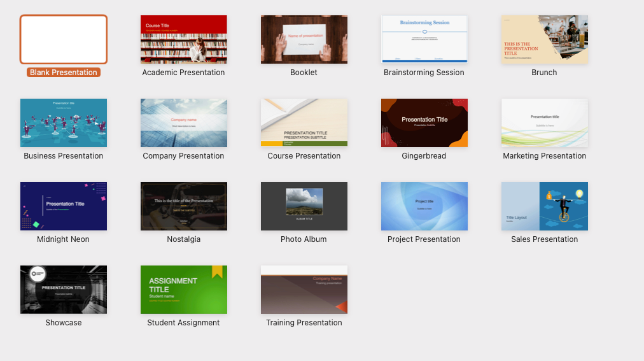Choose the Business Presentation template
644x361 pixels.
click(64, 123)
